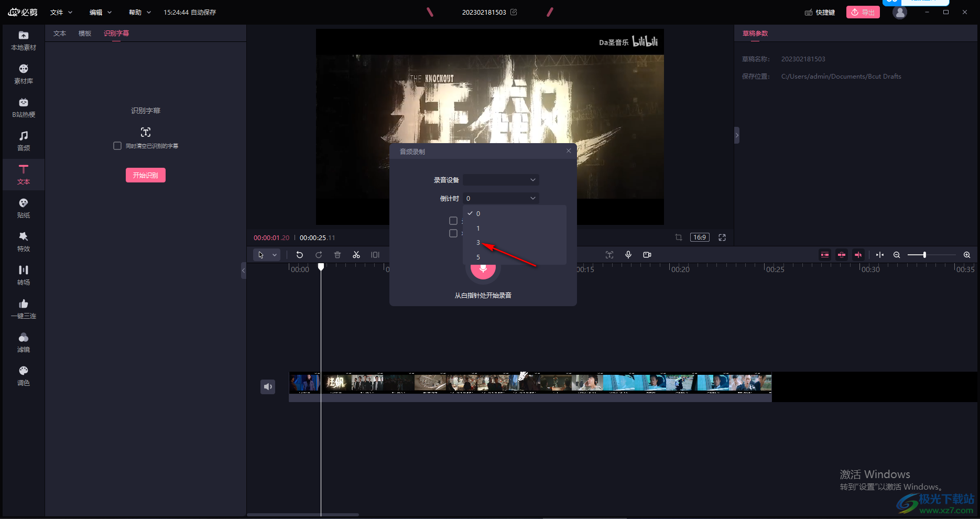The height and width of the screenshot is (519, 980).
Task: Click the timeline zoom slider handle
Action: click(924, 255)
